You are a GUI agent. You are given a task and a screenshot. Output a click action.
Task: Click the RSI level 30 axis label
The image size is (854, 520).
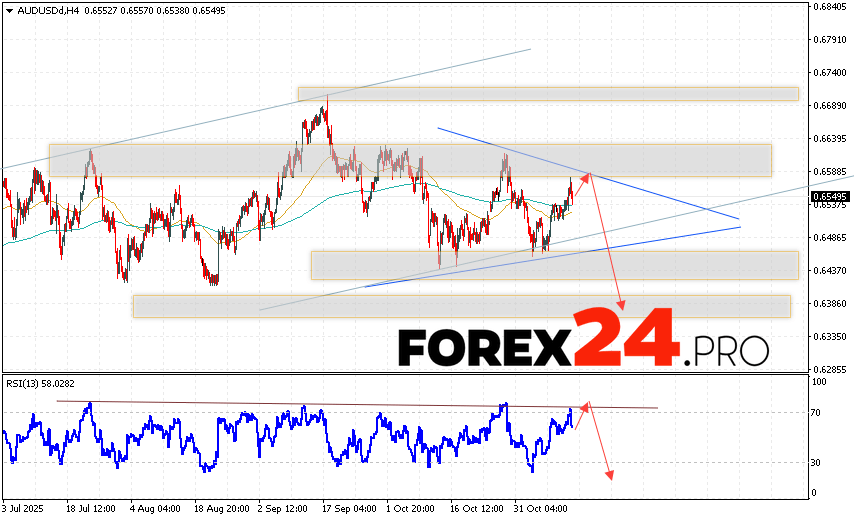click(816, 462)
